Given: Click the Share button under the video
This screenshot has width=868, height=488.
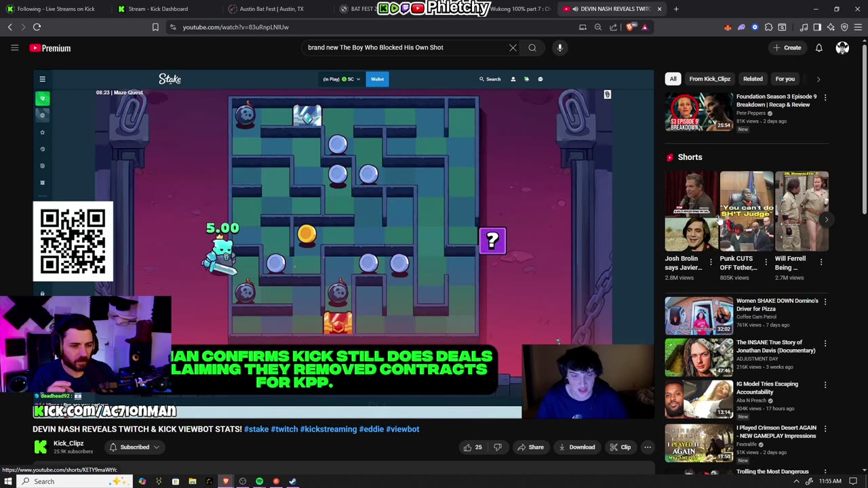Looking at the screenshot, I should click(x=530, y=447).
